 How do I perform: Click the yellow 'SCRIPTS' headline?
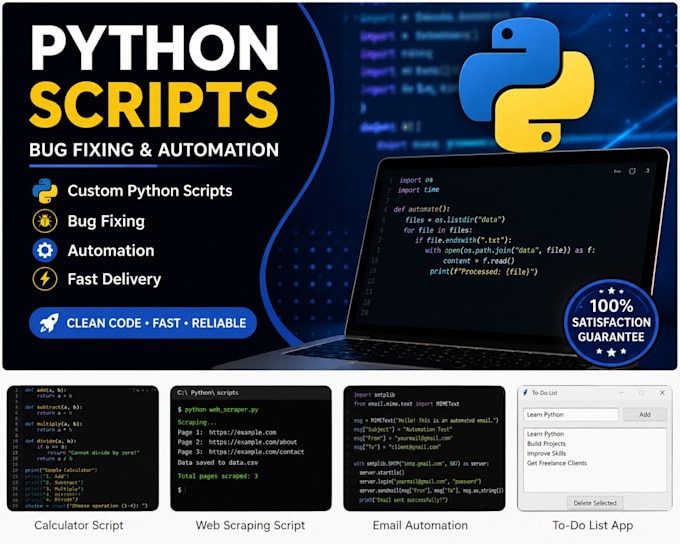click(x=154, y=105)
